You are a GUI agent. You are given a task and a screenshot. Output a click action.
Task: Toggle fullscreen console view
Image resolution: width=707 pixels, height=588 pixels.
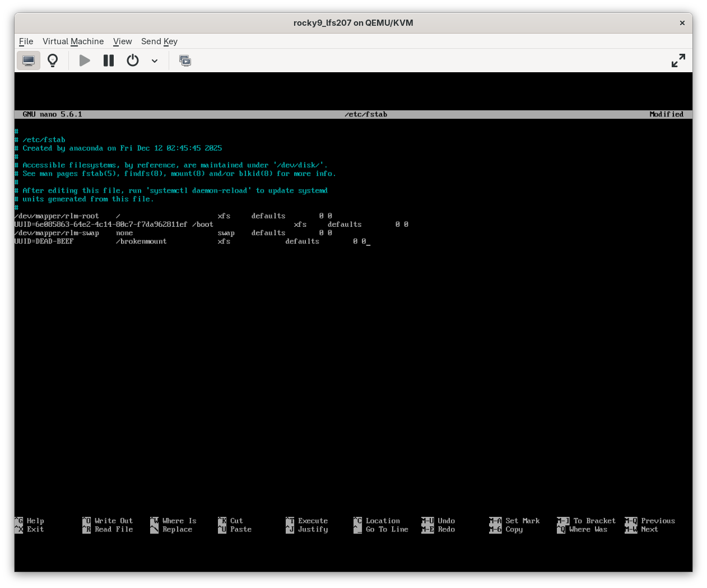click(678, 60)
